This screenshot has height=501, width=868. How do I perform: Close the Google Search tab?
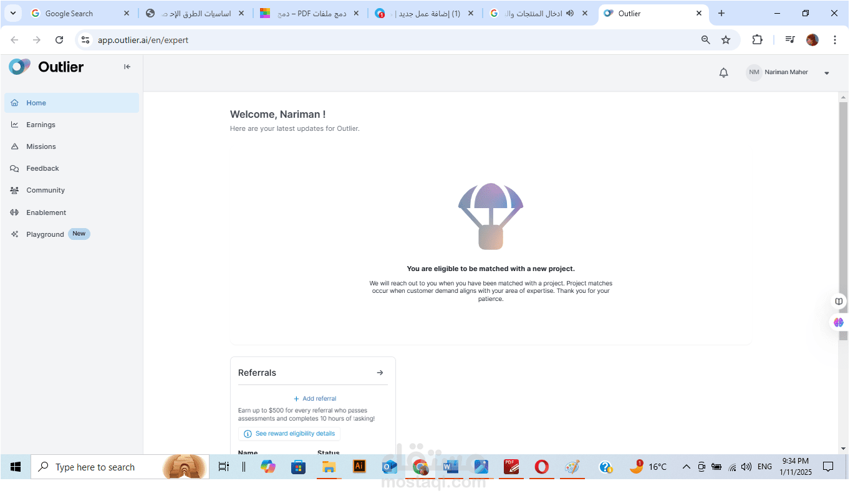(127, 13)
